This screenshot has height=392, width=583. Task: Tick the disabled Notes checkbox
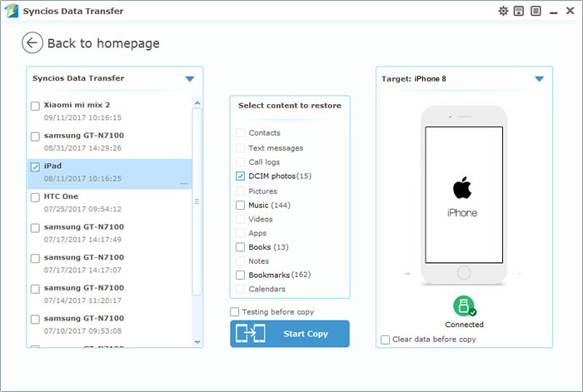pyautogui.click(x=240, y=261)
